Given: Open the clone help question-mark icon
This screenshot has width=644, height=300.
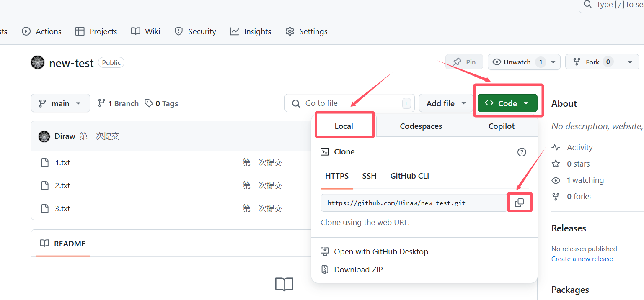Looking at the screenshot, I should coord(522,152).
